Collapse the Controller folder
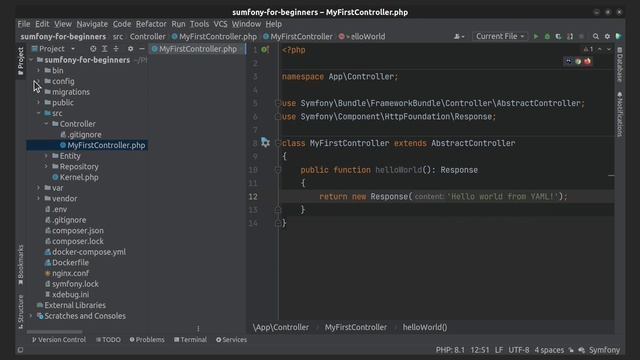This screenshot has height=360, width=640. pyautogui.click(x=46, y=124)
